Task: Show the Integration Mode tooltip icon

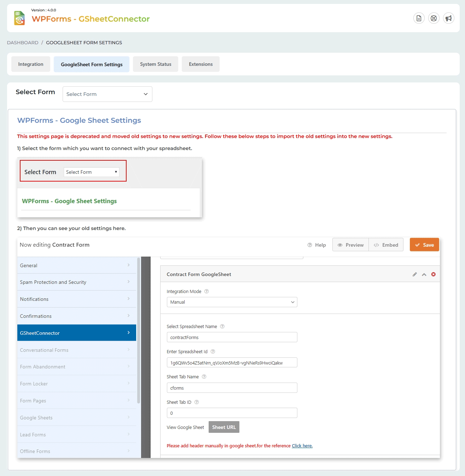Action: (206, 291)
